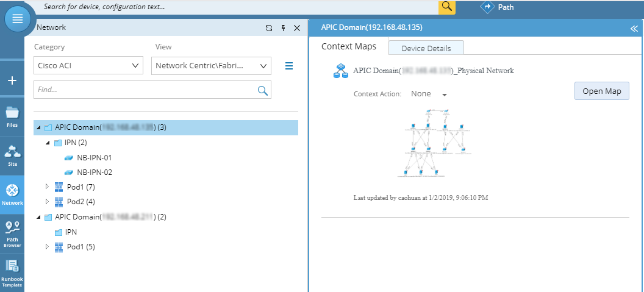Expand the Pod1 (7) node
The image size is (644, 292).
pos(47,187)
